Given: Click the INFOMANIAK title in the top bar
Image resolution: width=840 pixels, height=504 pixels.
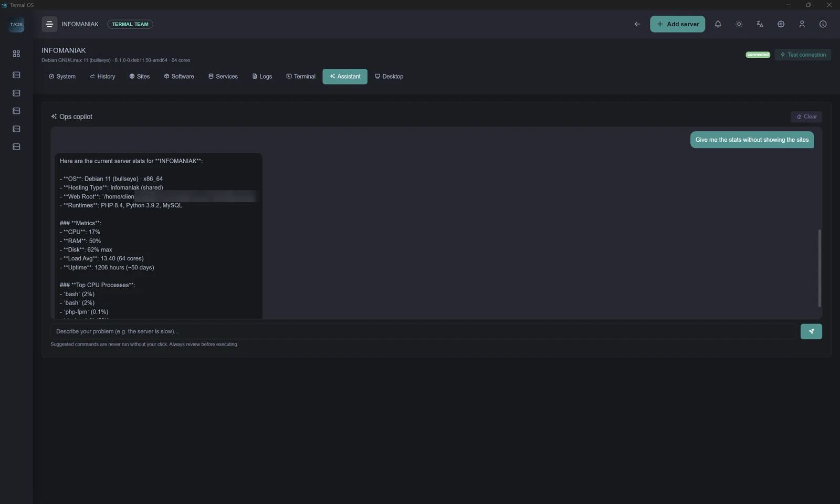Looking at the screenshot, I should 80,24.
